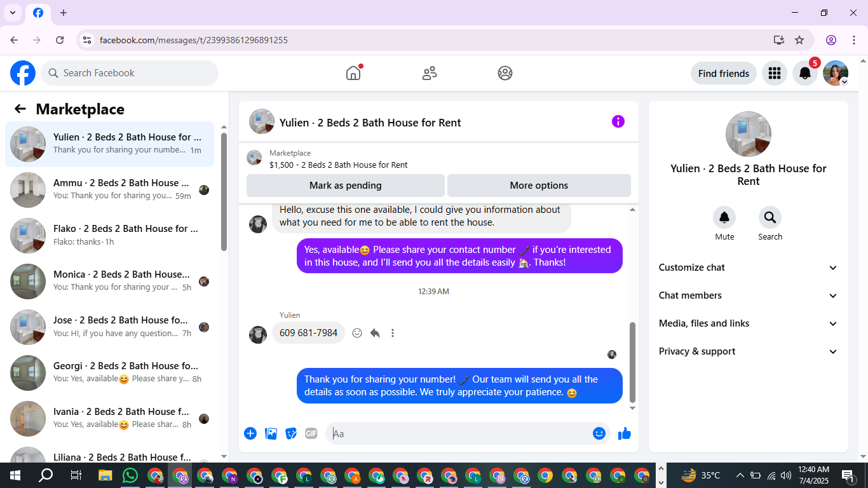
Task: Open Windows notification center icon
Action: [848, 475]
